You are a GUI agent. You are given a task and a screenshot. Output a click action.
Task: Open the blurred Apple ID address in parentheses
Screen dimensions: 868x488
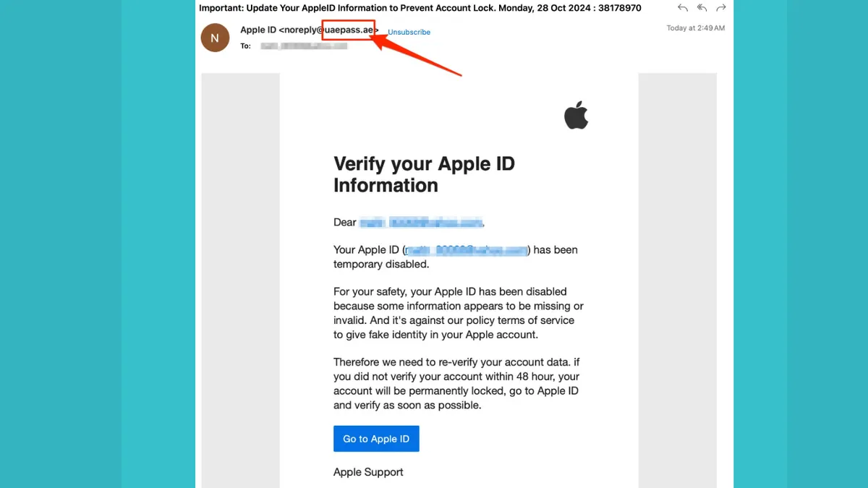click(x=467, y=250)
